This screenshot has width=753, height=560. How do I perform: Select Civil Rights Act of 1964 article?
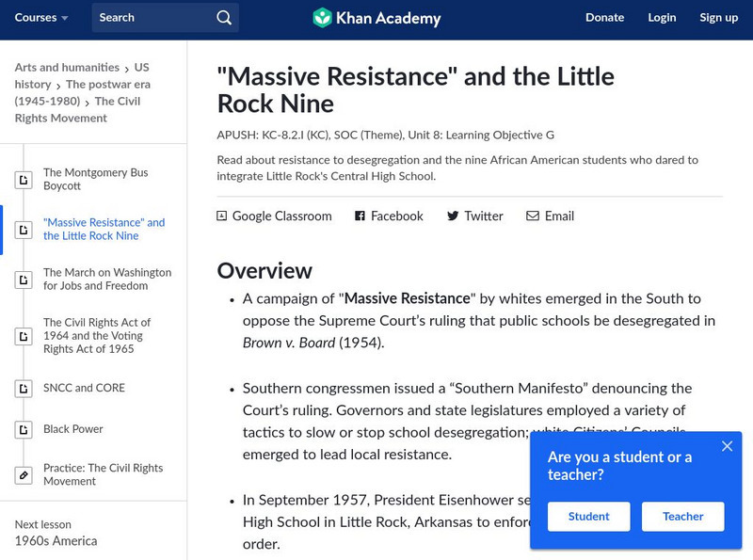[x=97, y=335]
